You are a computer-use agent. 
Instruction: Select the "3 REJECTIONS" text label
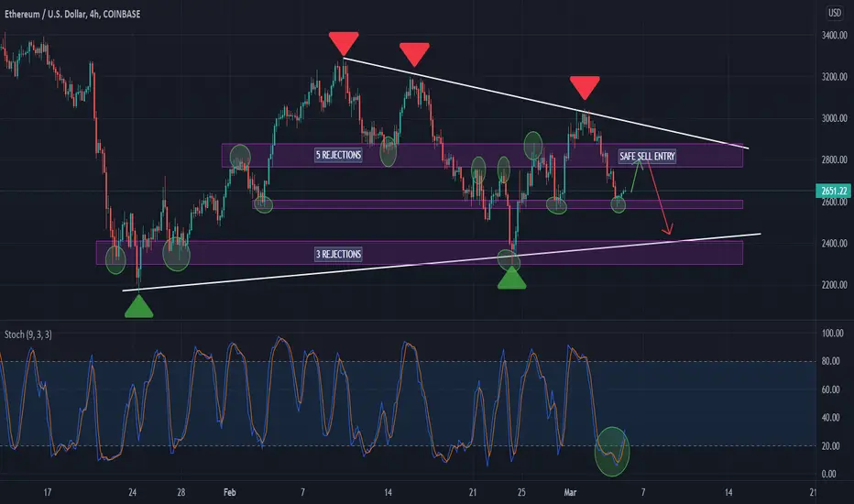pos(338,255)
